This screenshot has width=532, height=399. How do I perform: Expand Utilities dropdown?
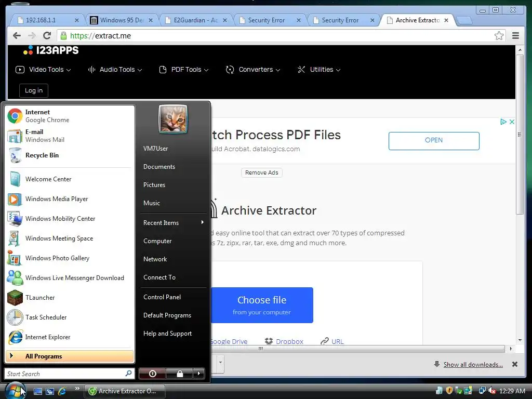[319, 70]
